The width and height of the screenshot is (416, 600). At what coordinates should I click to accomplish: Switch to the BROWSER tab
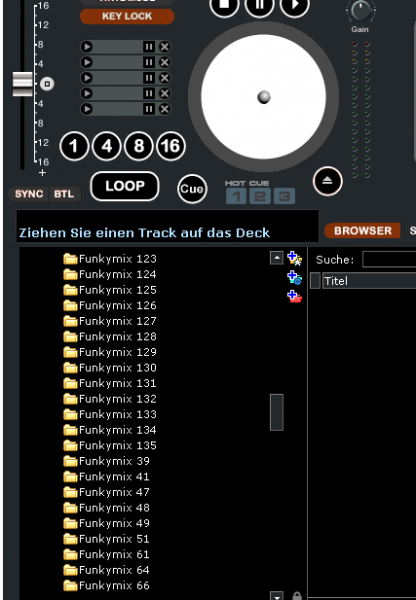point(362,231)
